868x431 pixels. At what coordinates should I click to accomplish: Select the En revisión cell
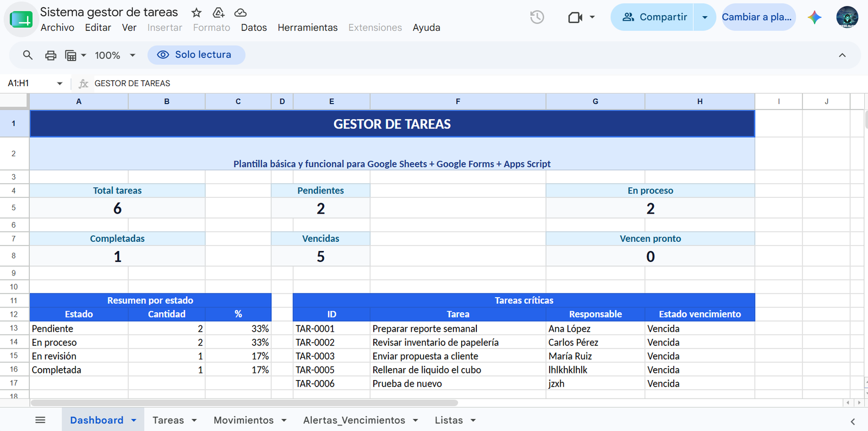(x=79, y=356)
